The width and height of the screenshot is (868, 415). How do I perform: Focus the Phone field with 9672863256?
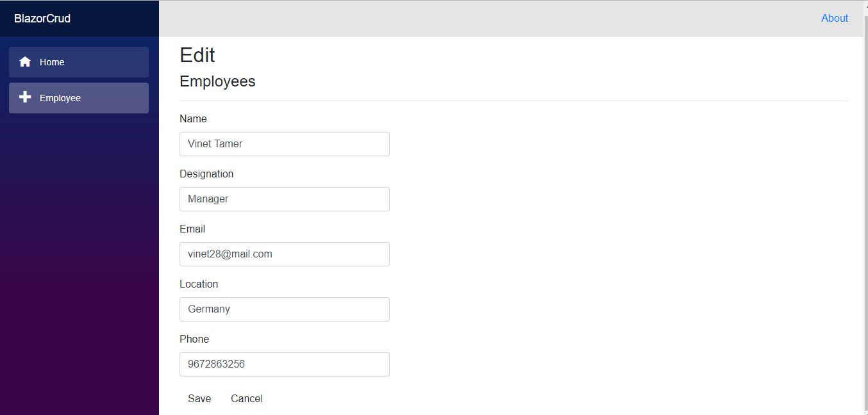click(285, 364)
